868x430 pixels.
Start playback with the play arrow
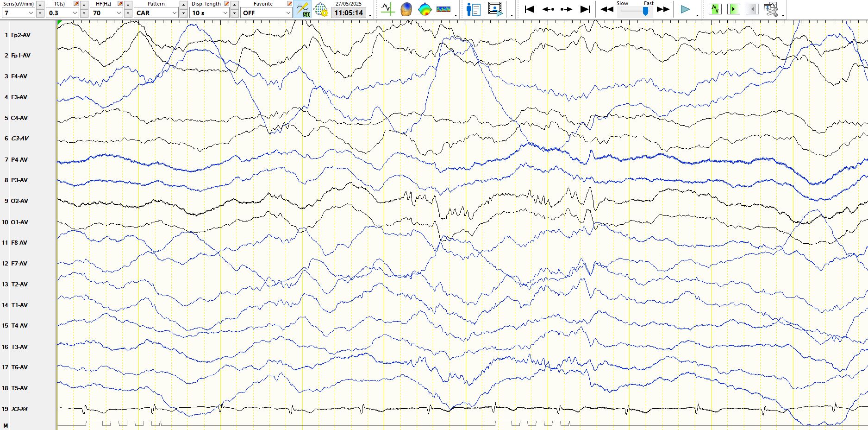point(685,9)
